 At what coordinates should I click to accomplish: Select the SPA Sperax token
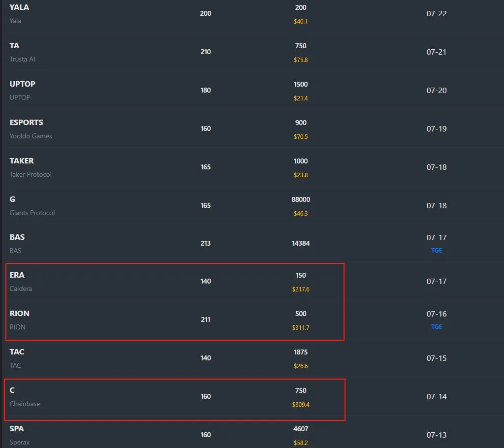click(17, 429)
